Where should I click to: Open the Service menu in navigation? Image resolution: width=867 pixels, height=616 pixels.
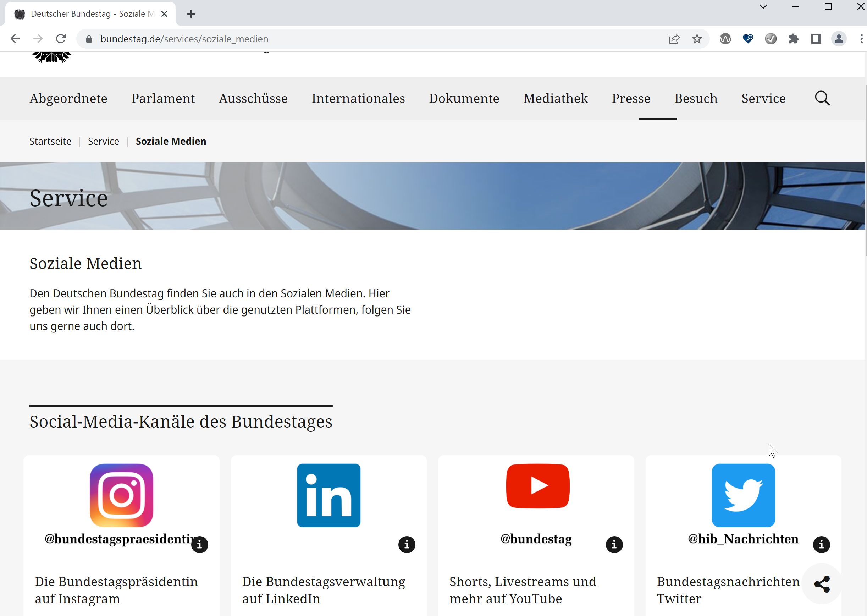[x=763, y=98]
